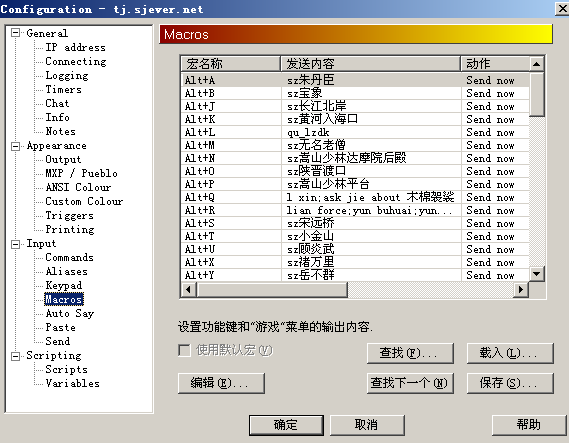Open the Logging settings page
The height and width of the screenshot is (443, 569).
pos(67,75)
